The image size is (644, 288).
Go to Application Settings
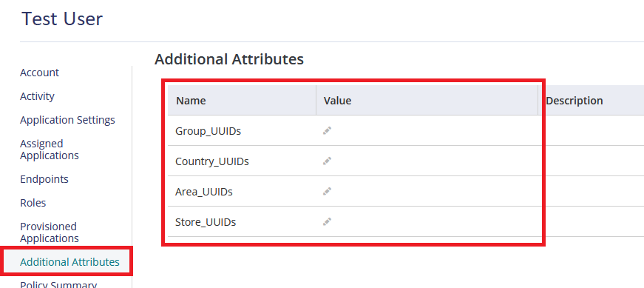click(67, 120)
